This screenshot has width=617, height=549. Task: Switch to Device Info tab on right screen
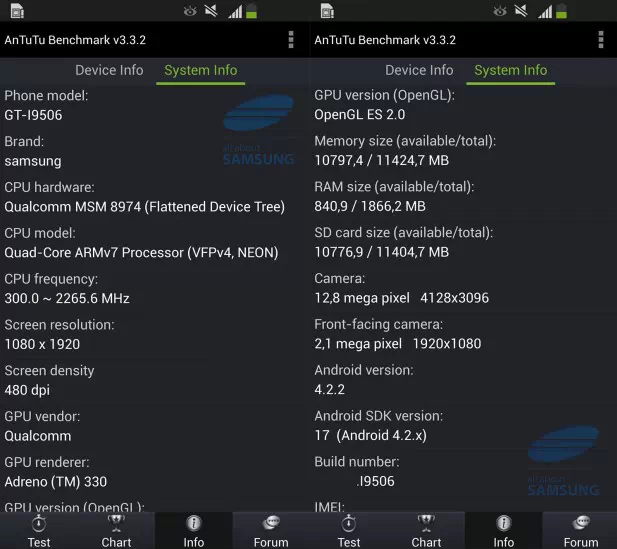tap(419, 71)
